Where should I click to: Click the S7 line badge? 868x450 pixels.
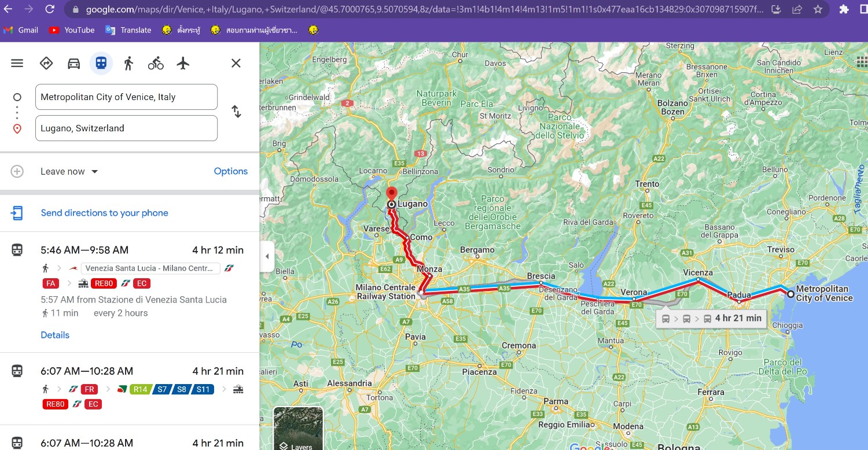pyautogui.click(x=162, y=389)
